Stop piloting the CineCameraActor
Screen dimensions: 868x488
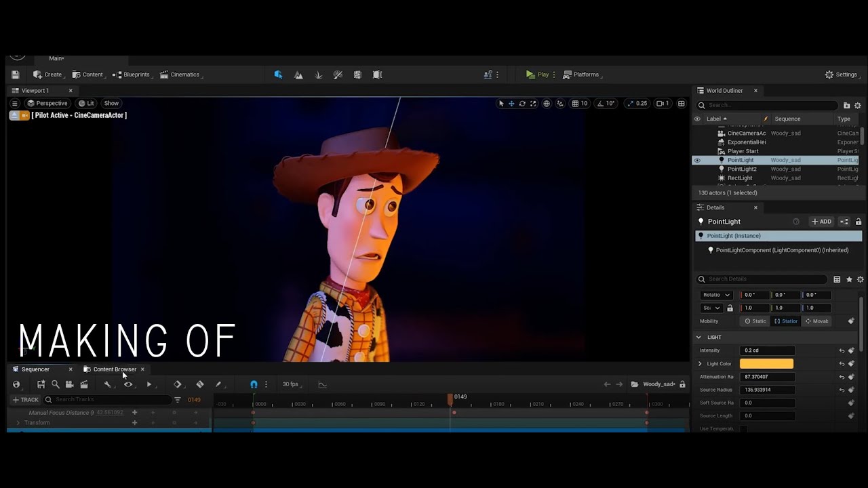(x=13, y=115)
